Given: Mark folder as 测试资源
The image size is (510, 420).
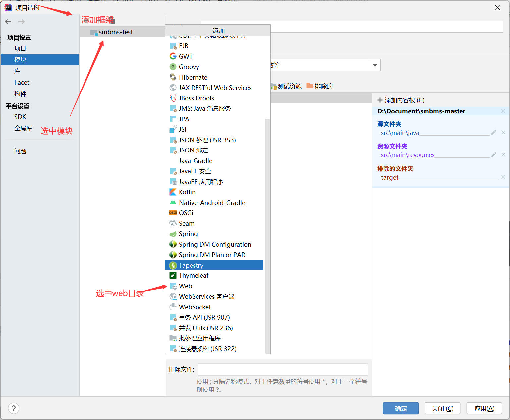Looking at the screenshot, I should pos(286,86).
